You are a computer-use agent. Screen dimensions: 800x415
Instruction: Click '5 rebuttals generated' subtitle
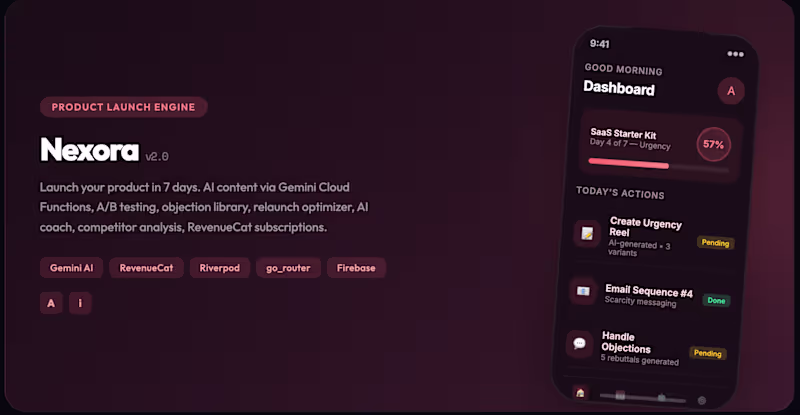tap(639, 360)
